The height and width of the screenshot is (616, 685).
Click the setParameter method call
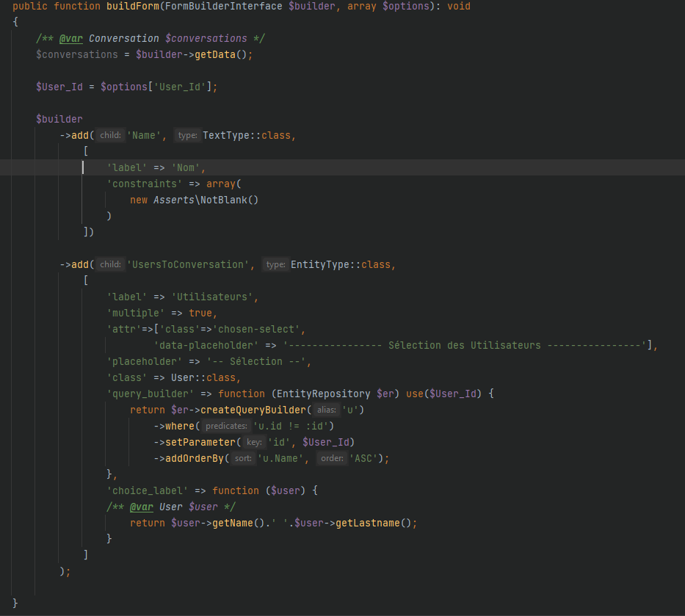click(200, 443)
